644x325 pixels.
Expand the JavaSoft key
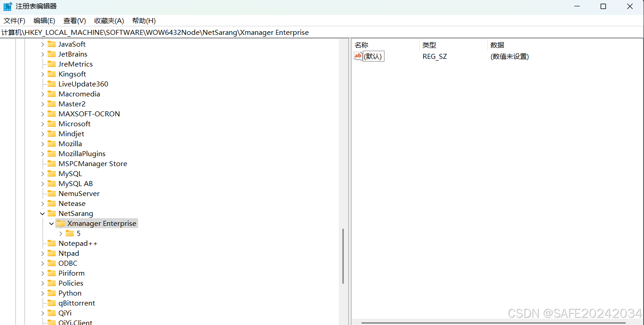pyautogui.click(x=43, y=44)
